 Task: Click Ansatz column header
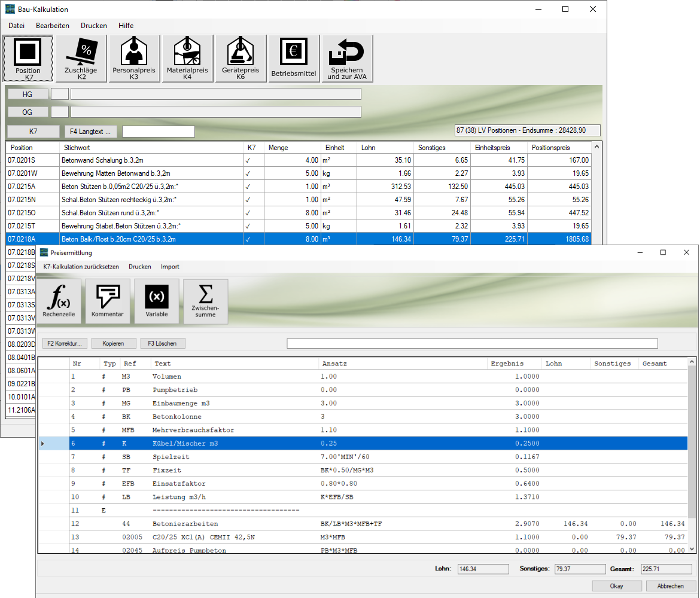[402, 364]
